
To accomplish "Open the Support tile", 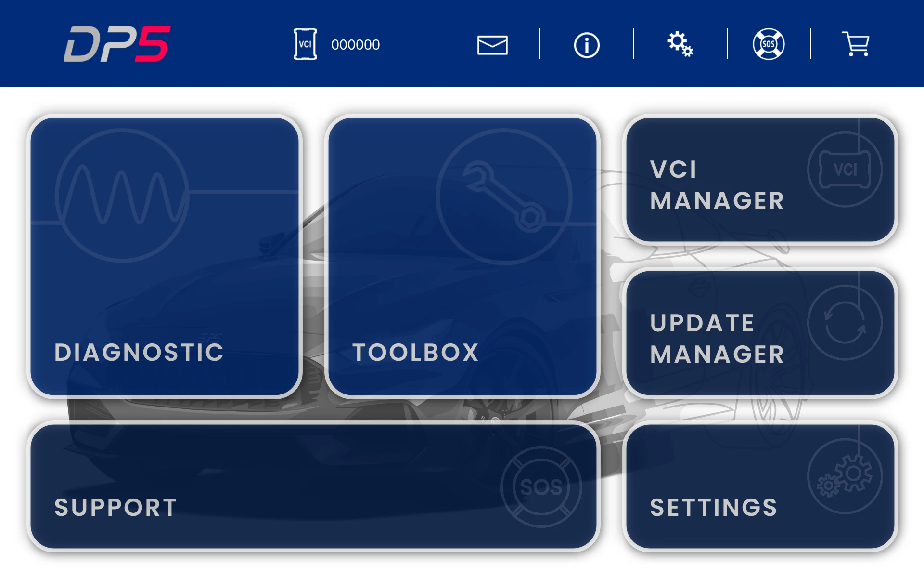I will pos(313,486).
